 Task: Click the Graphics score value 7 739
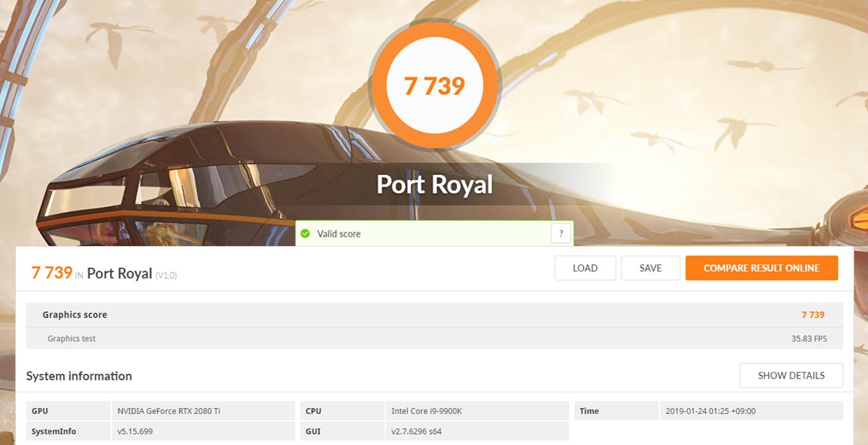tap(813, 315)
